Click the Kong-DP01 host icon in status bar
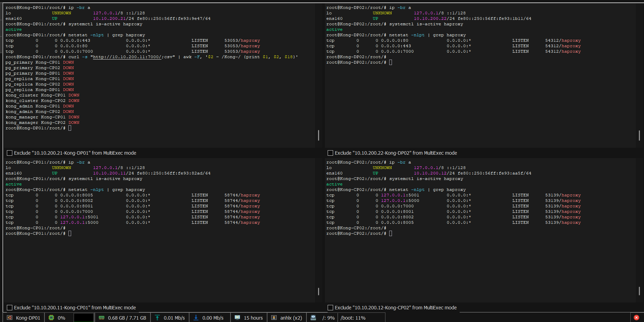This screenshot has width=644, height=322. (x=10, y=318)
